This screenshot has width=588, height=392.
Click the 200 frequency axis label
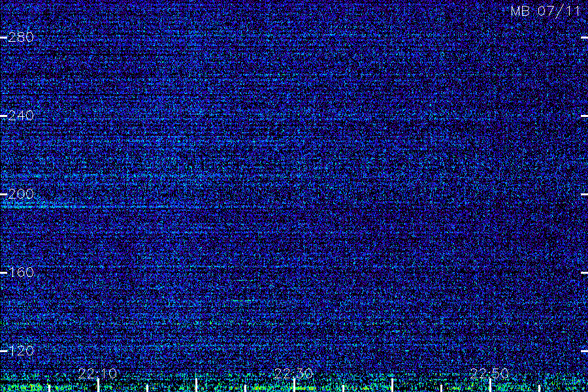(21, 194)
